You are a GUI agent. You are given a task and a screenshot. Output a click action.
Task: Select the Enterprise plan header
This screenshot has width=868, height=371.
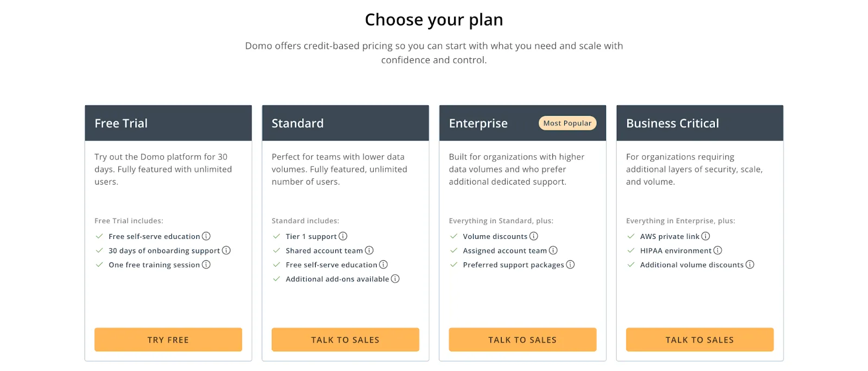point(478,123)
